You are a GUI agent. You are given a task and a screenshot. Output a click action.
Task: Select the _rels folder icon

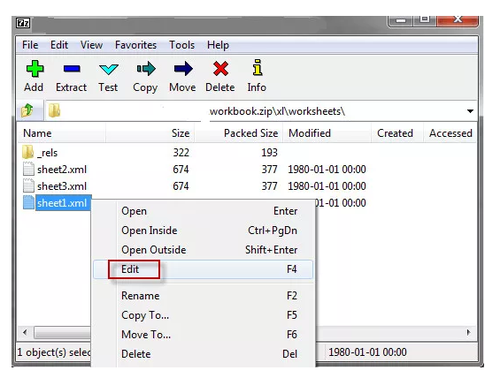click(x=28, y=152)
